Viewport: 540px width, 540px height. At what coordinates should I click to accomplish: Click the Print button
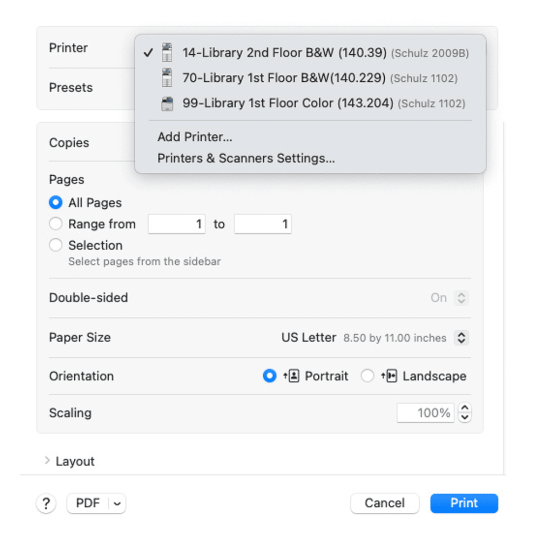464,503
